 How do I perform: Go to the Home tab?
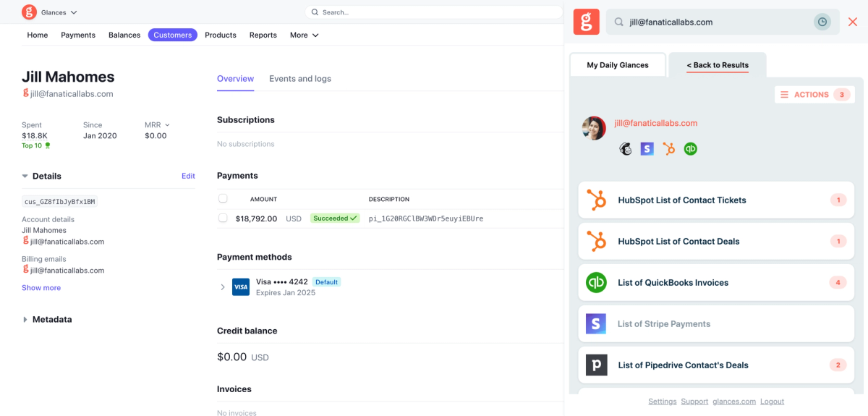tap(38, 35)
